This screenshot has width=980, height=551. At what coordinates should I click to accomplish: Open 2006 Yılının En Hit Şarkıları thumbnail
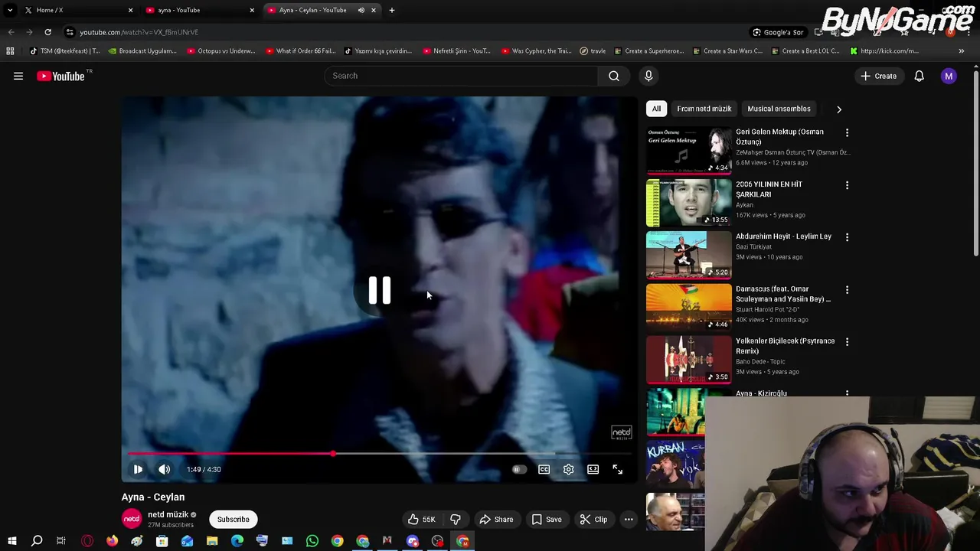689,203
